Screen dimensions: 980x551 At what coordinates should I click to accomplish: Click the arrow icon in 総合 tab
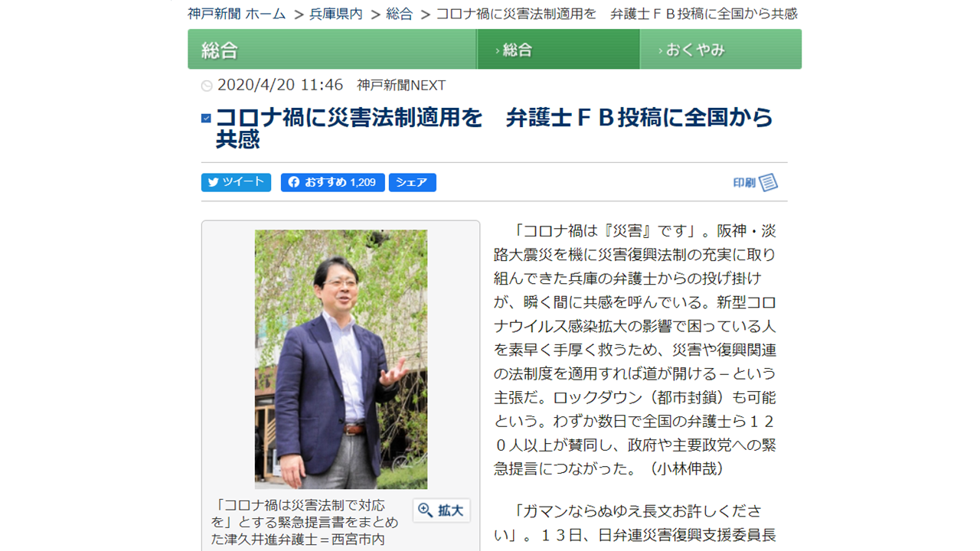pyautogui.click(x=498, y=51)
